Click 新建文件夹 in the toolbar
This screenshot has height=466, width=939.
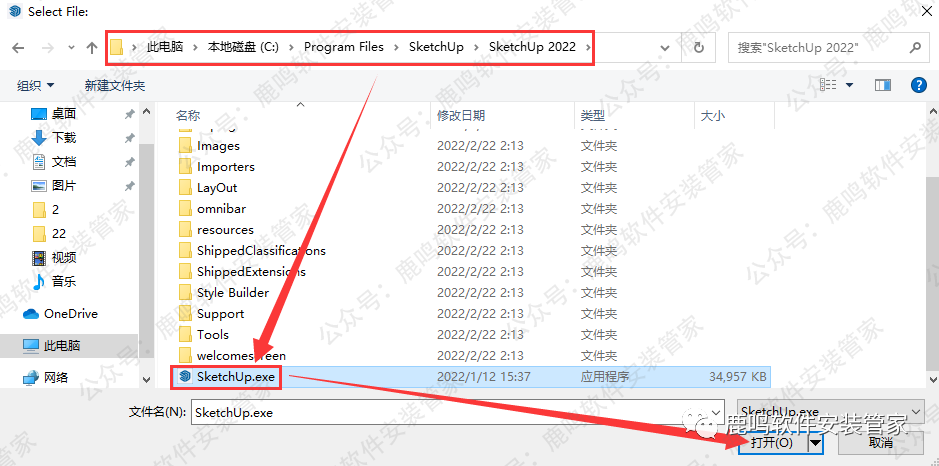115,86
